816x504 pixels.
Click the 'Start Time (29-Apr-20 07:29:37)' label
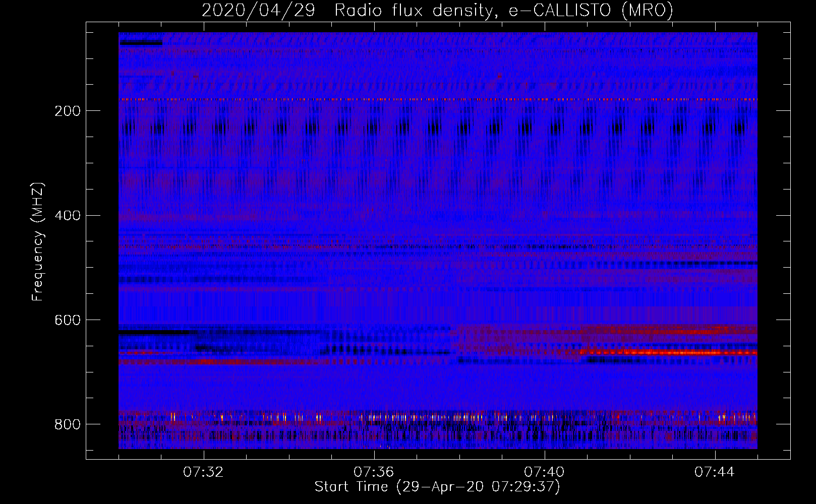[437, 487]
